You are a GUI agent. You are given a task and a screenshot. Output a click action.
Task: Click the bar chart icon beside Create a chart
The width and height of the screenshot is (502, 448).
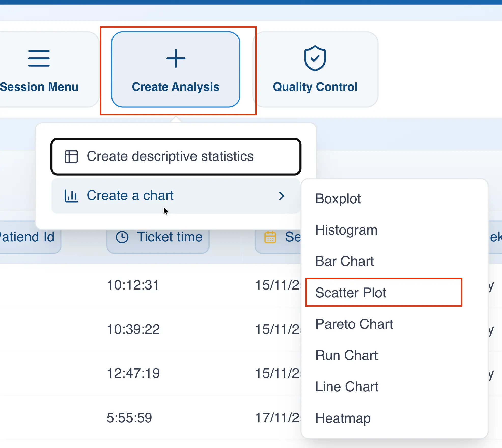tap(71, 195)
